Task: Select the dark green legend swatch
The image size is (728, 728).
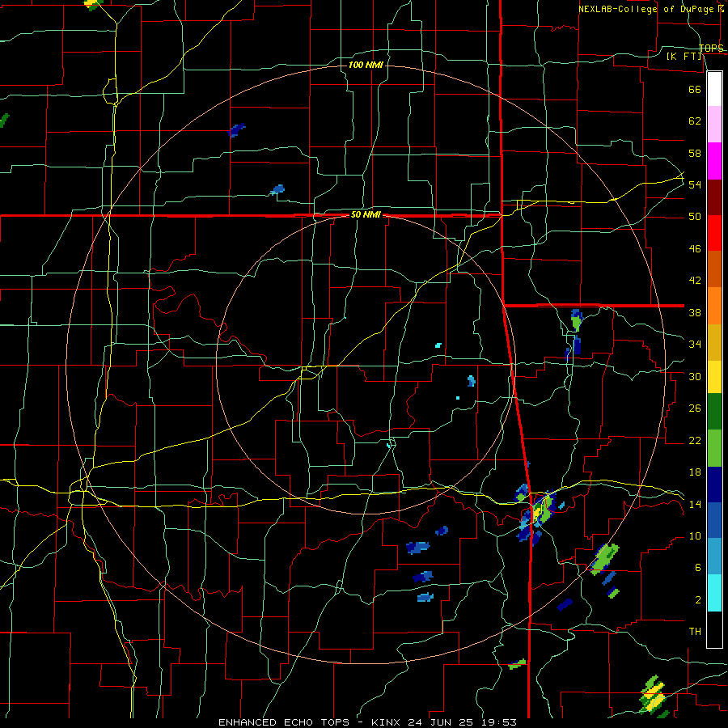Action: [x=714, y=412]
